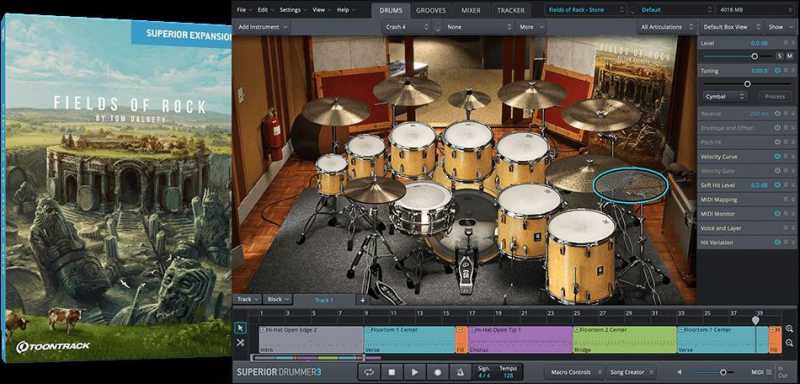Toggle the metronome icon

pos(461,372)
